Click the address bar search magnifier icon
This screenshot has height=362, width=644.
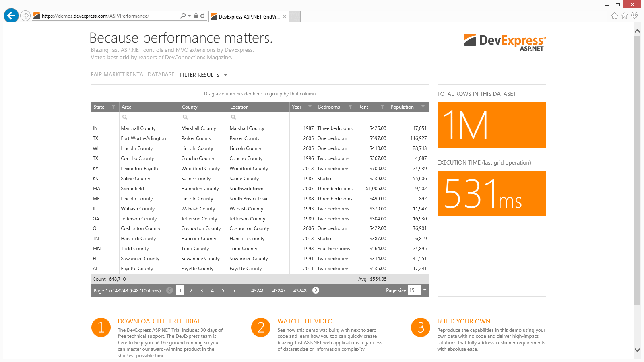pyautogui.click(x=183, y=16)
